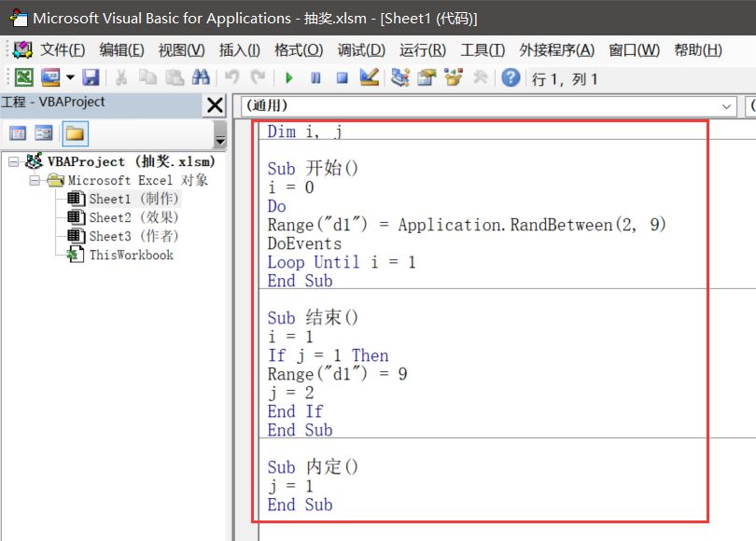Run the macro with the green play button
Viewport: 756px width, 541px height.
click(x=289, y=77)
